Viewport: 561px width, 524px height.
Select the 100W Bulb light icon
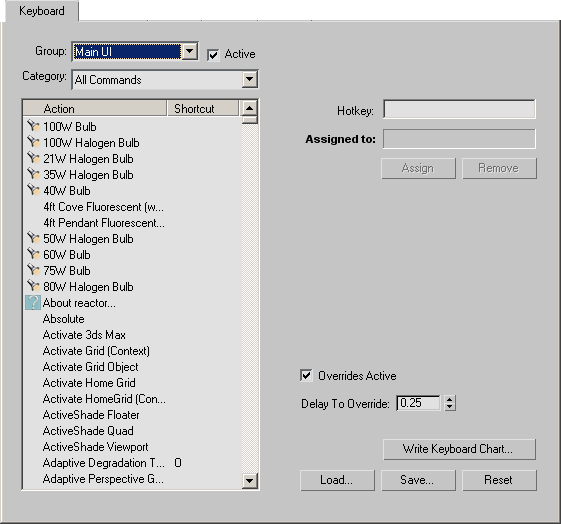coord(33,126)
